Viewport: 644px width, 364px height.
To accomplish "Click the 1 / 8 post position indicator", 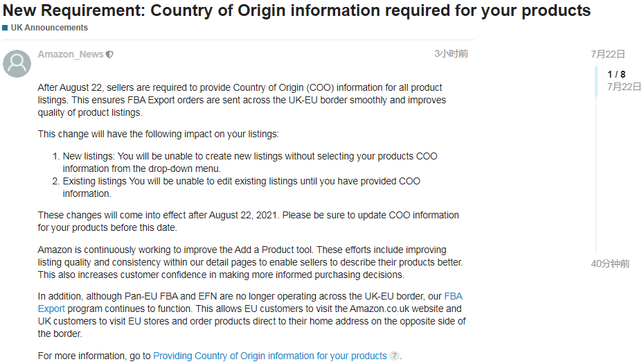I will (616, 74).
